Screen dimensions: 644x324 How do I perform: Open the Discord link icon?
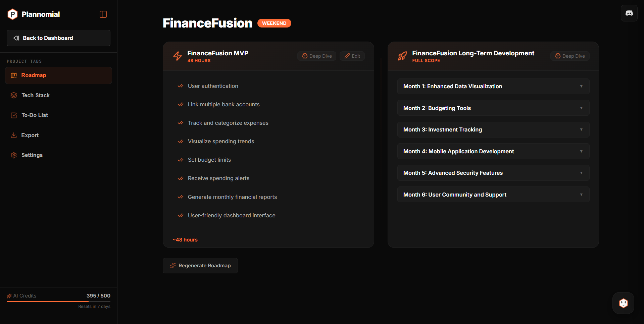tap(629, 13)
